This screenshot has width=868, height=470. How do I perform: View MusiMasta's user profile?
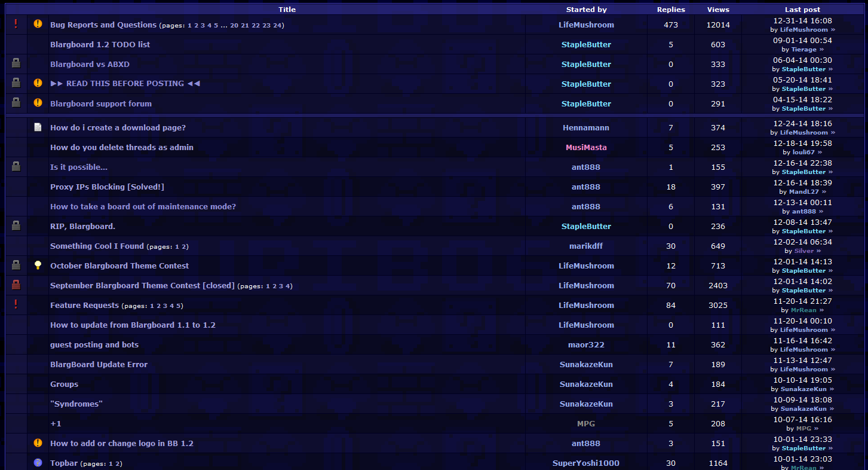[585, 147]
